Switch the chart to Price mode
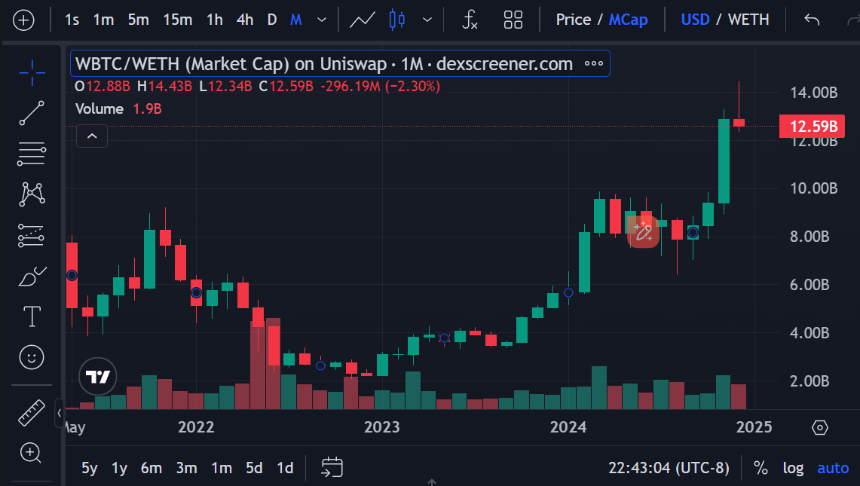860x486 pixels. 573,20
